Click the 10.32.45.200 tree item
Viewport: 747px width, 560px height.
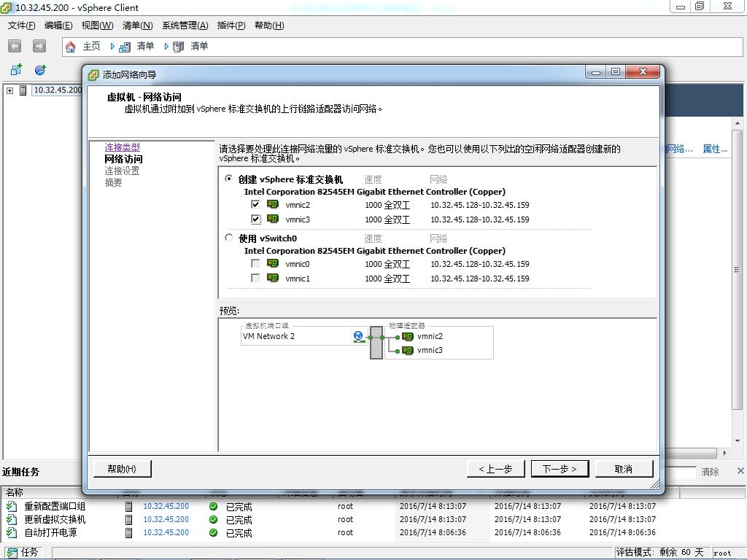pos(58,90)
